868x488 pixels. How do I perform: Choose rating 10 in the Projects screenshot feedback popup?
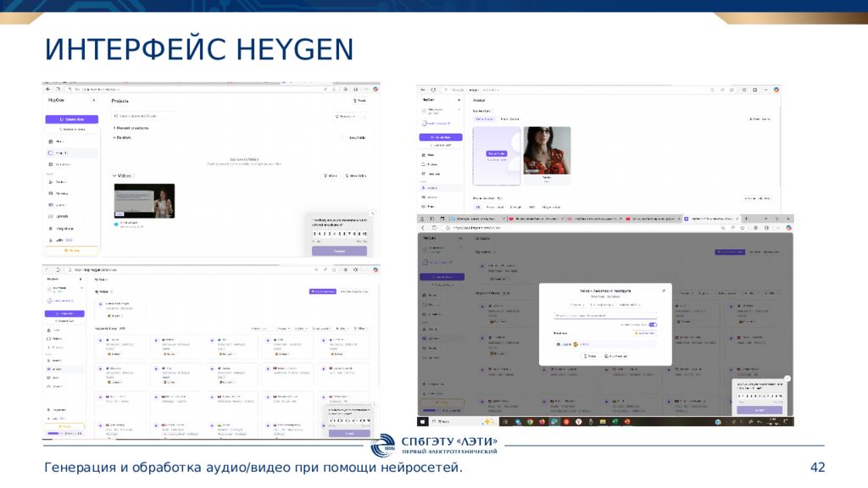tap(364, 234)
